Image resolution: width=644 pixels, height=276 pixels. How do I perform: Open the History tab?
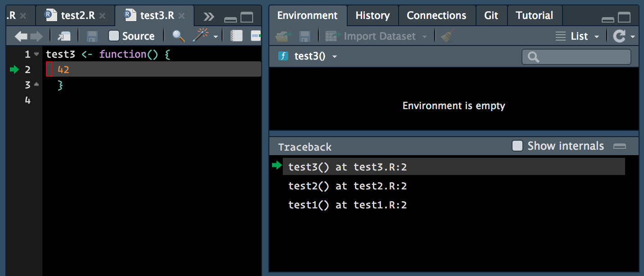tap(372, 15)
